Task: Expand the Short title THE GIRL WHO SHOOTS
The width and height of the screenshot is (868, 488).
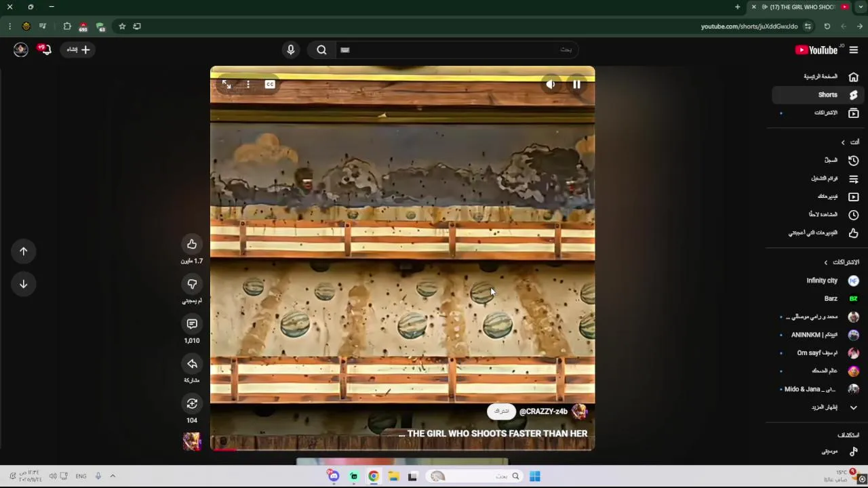Action: [493, 434]
